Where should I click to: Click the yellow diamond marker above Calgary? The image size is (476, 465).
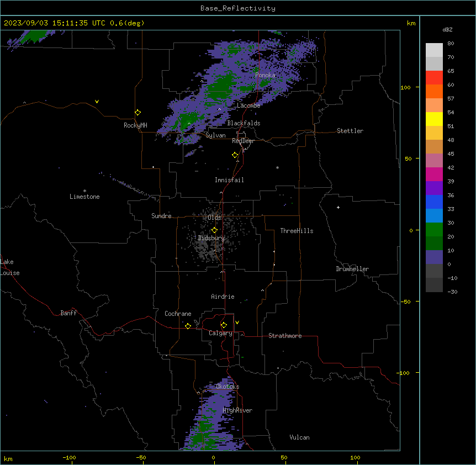224,325
